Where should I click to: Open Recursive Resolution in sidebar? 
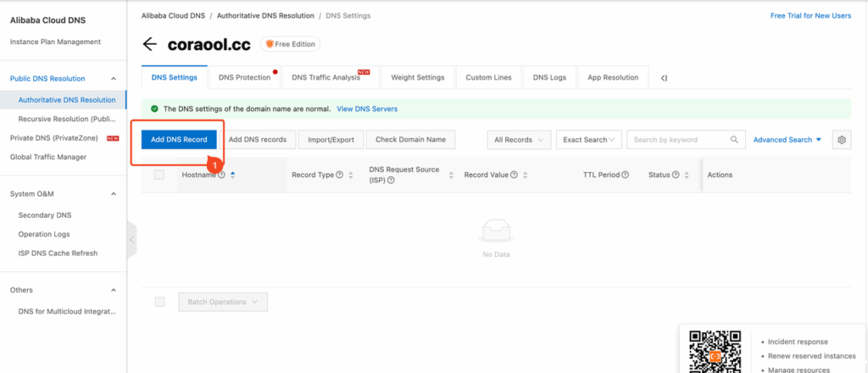point(67,119)
